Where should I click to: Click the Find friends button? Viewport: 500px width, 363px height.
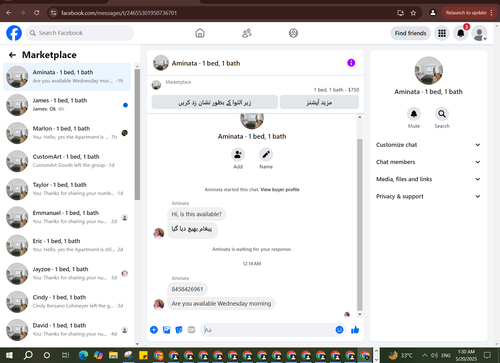(x=410, y=33)
